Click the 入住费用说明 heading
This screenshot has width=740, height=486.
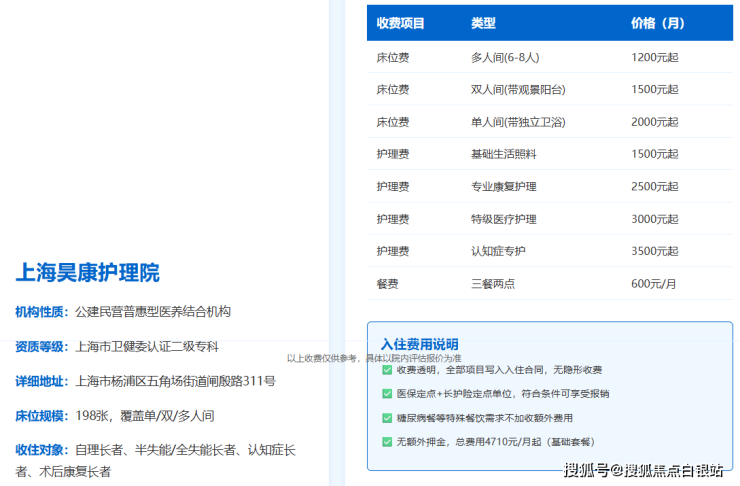420,344
